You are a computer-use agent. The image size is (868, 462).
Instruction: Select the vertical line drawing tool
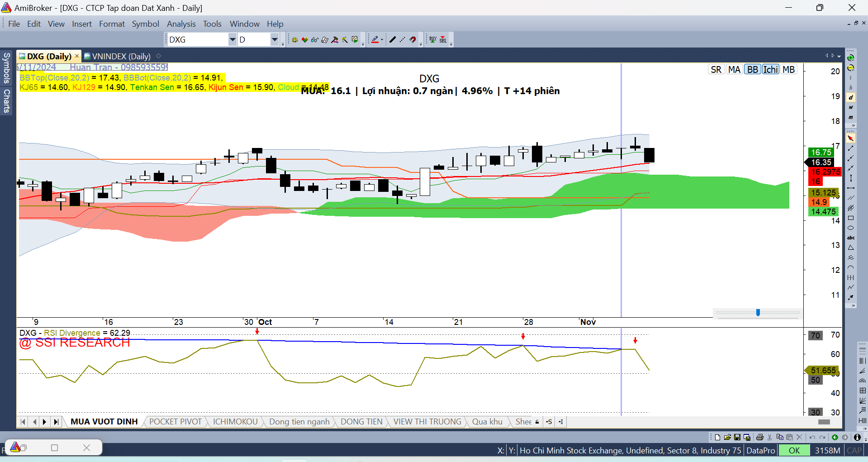851,178
